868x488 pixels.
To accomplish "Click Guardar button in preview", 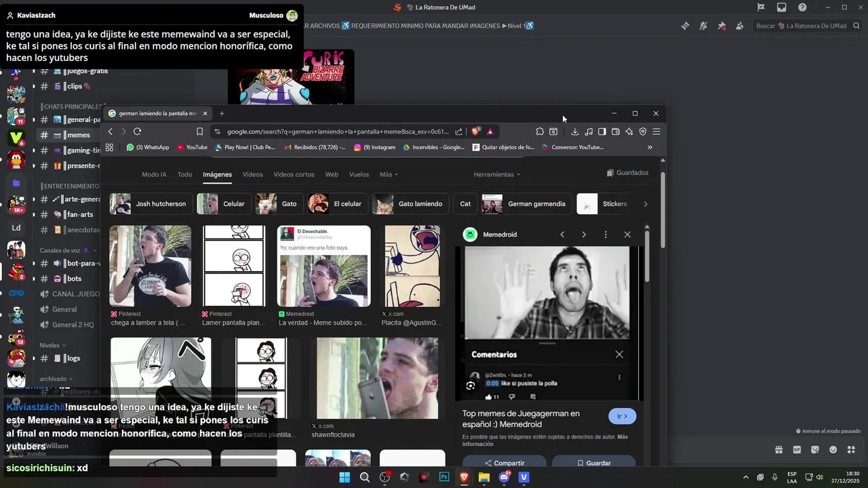I will point(593,463).
